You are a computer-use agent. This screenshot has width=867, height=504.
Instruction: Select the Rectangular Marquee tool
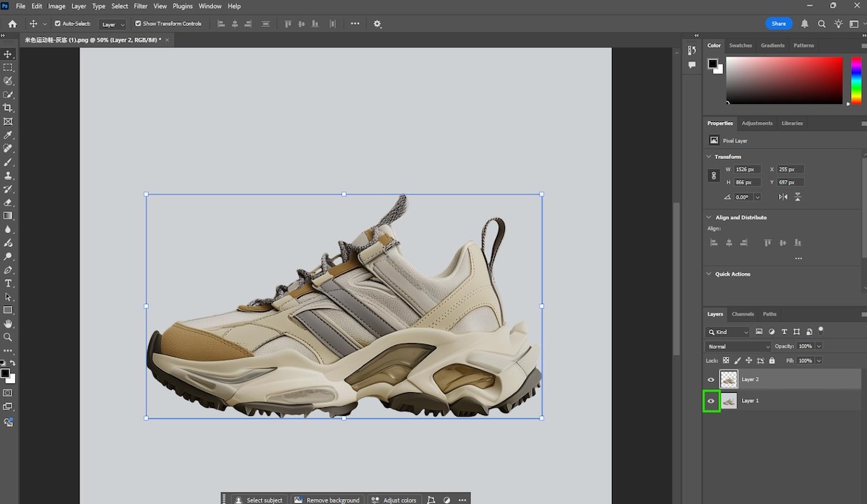point(8,67)
